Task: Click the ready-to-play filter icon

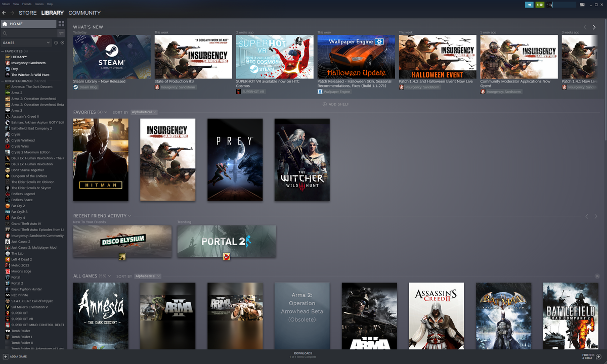Action: (62, 42)
